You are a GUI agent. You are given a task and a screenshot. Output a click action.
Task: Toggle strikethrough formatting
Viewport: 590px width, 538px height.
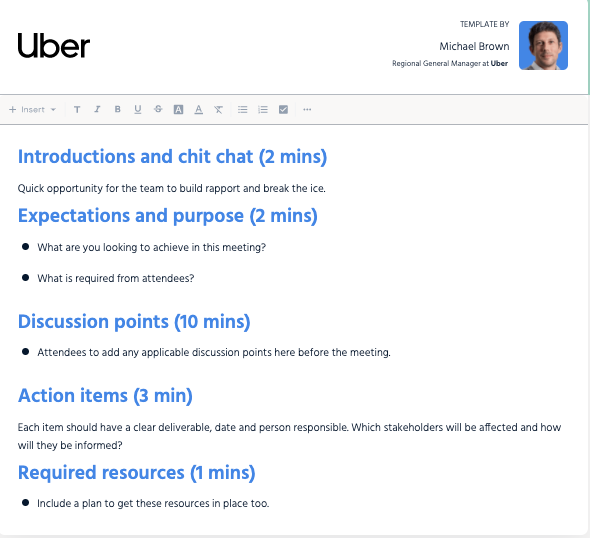click(x=158, y=109)
